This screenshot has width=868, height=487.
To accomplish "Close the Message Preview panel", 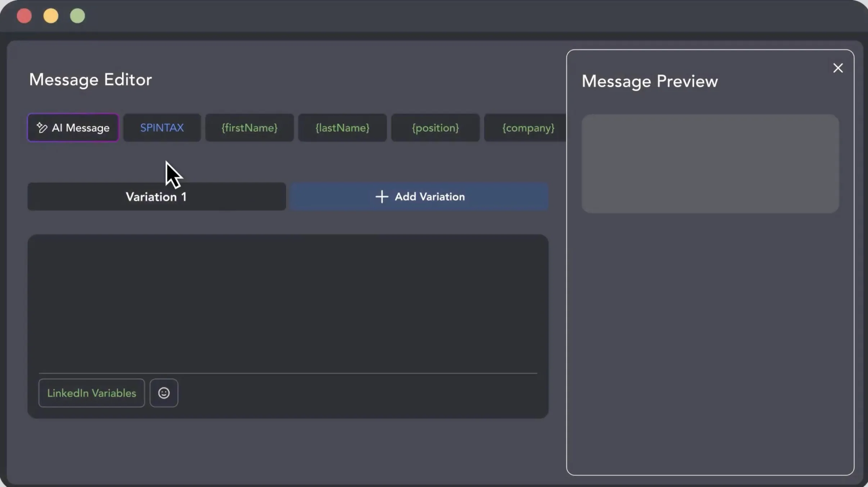I will pos(838,68).
